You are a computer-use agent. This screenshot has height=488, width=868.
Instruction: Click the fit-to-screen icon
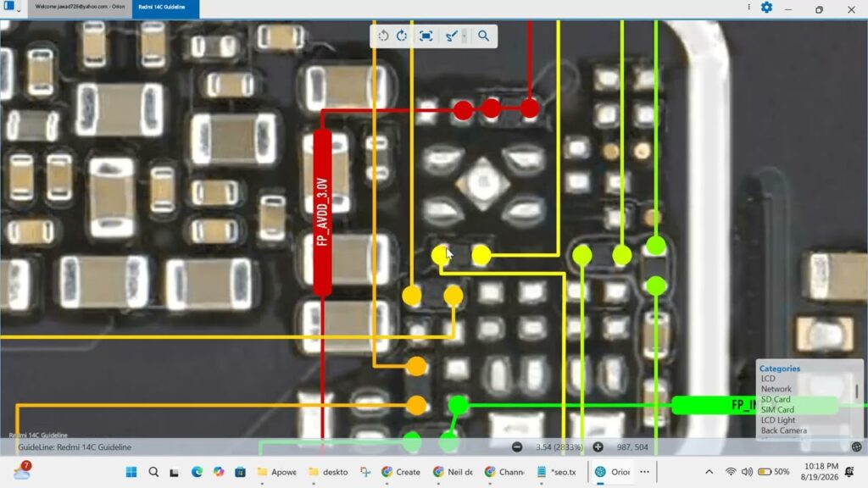click(x=426, y=36)
